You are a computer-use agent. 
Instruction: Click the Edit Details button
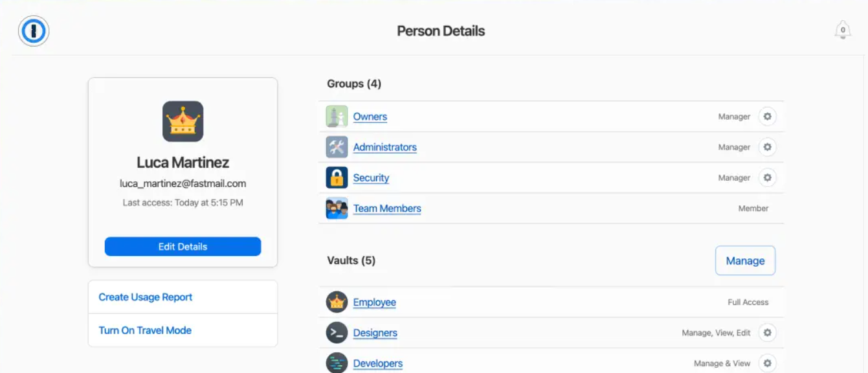[x=183, y=246]
